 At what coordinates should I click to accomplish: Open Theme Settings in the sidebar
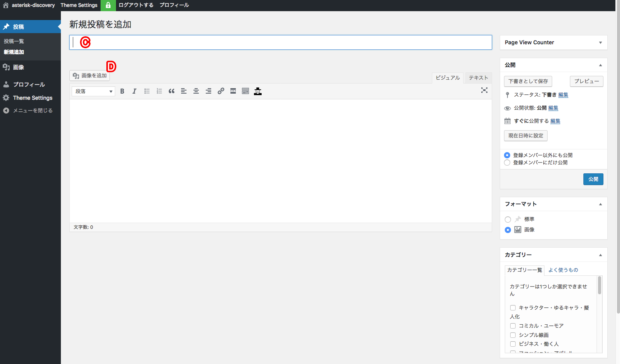pos(30,98)
